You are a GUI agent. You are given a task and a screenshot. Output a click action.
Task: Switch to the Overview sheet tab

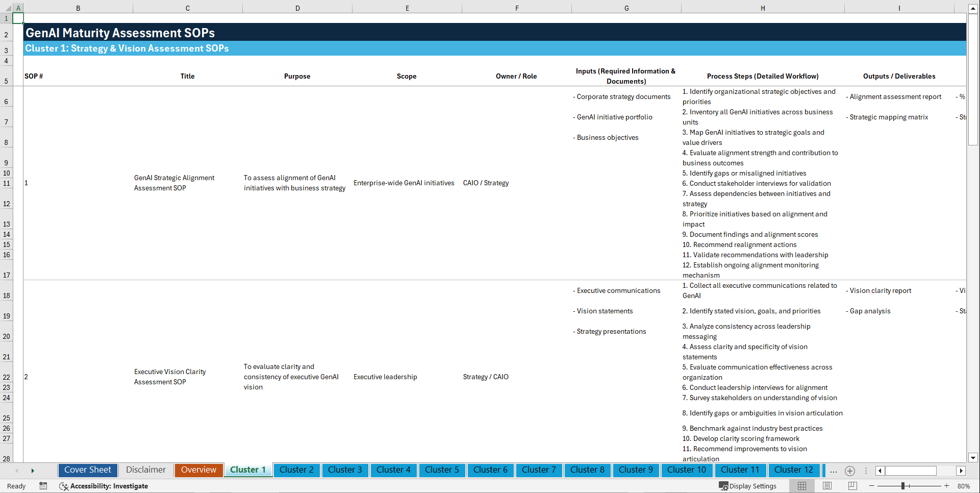pyautogui.click(x=198, y=470)
